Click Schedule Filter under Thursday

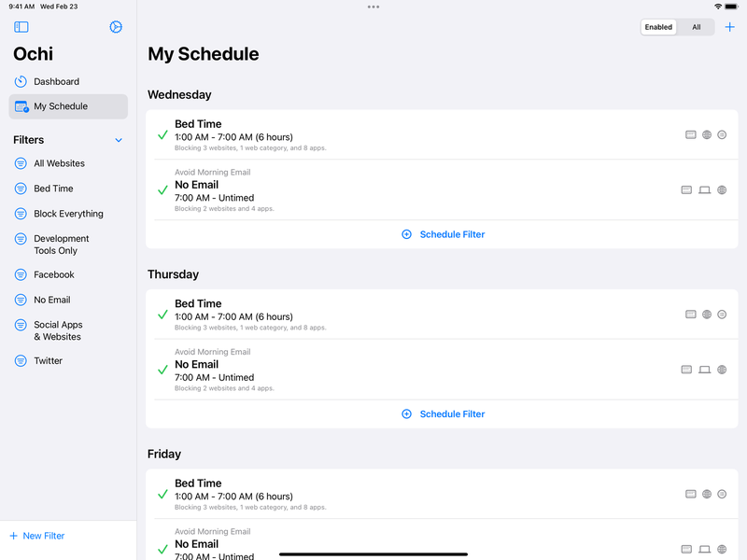point(444,414)
